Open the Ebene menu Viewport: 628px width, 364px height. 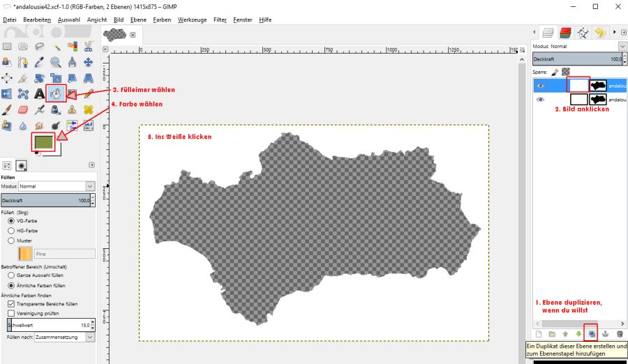[x=138, y=20]
